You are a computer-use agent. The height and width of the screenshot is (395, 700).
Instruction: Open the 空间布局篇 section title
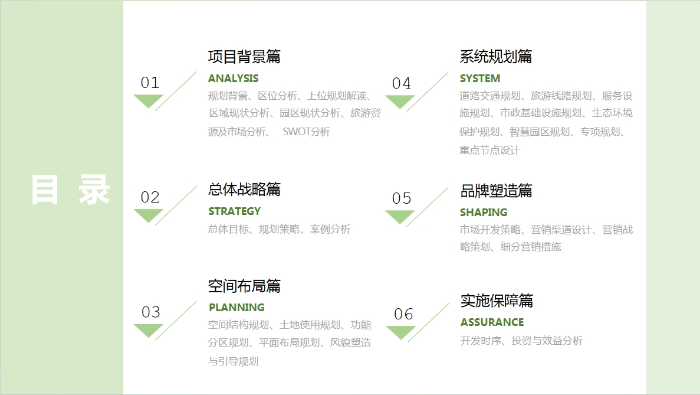tap(244, 286)
